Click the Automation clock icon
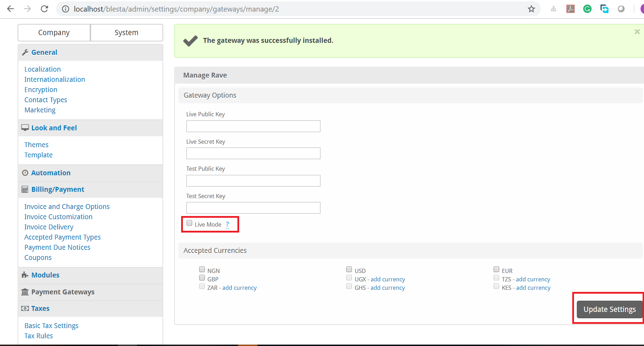 (x=25, y=173)
